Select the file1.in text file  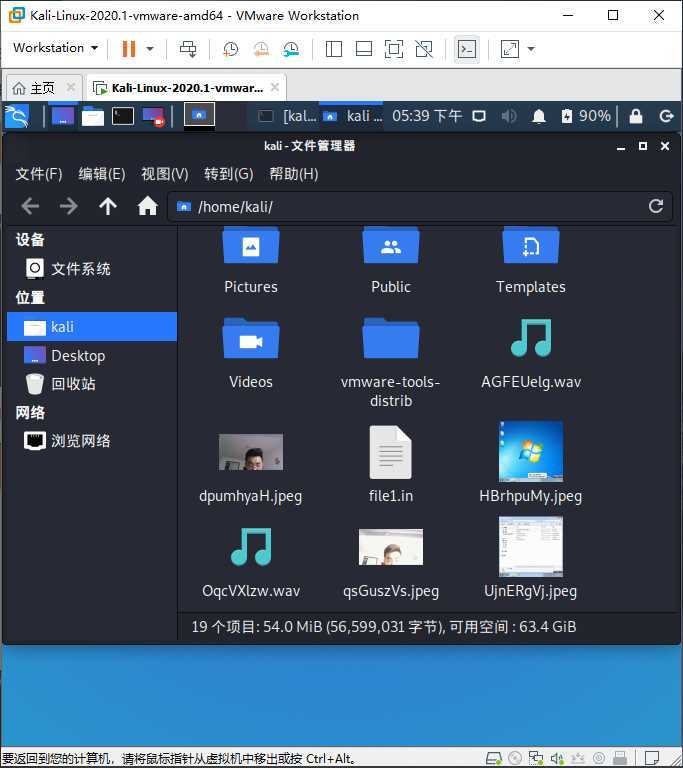pos(390,464)
